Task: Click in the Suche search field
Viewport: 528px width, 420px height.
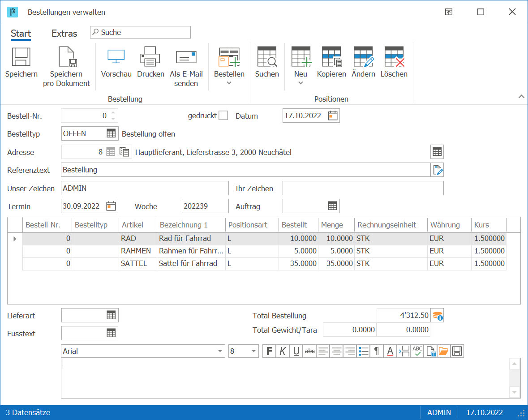Action: [x=141, y=32]
